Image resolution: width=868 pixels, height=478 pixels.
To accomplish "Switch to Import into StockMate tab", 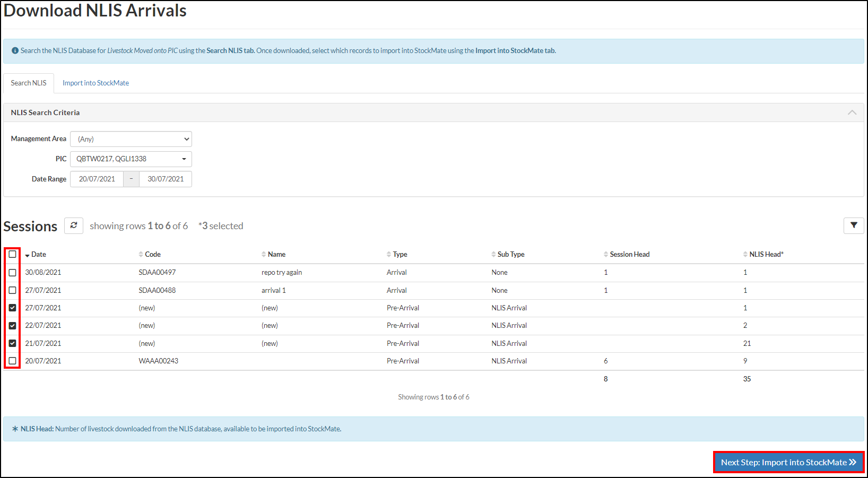I will 96,83.
